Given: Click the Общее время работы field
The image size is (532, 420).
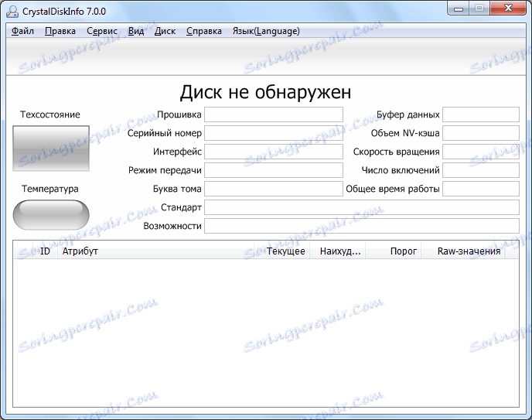Looking at the screenshot, I should point(481,189).
